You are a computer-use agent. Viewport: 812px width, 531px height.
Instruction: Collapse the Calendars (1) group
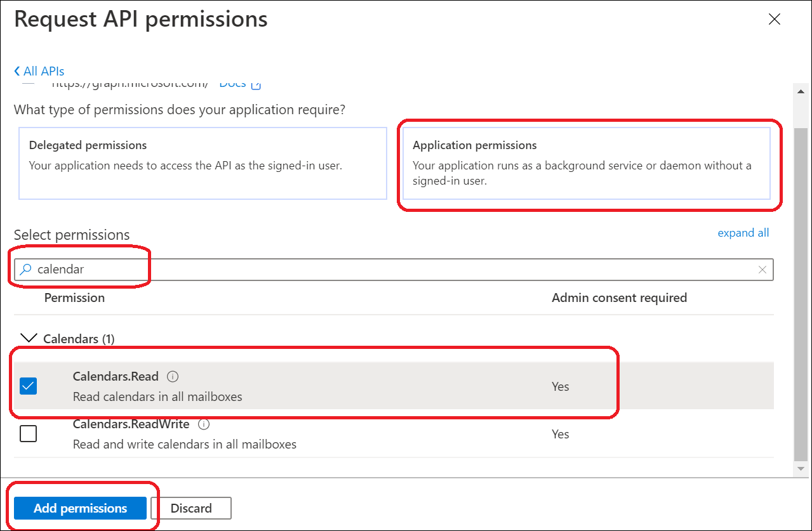click(29, 338)
